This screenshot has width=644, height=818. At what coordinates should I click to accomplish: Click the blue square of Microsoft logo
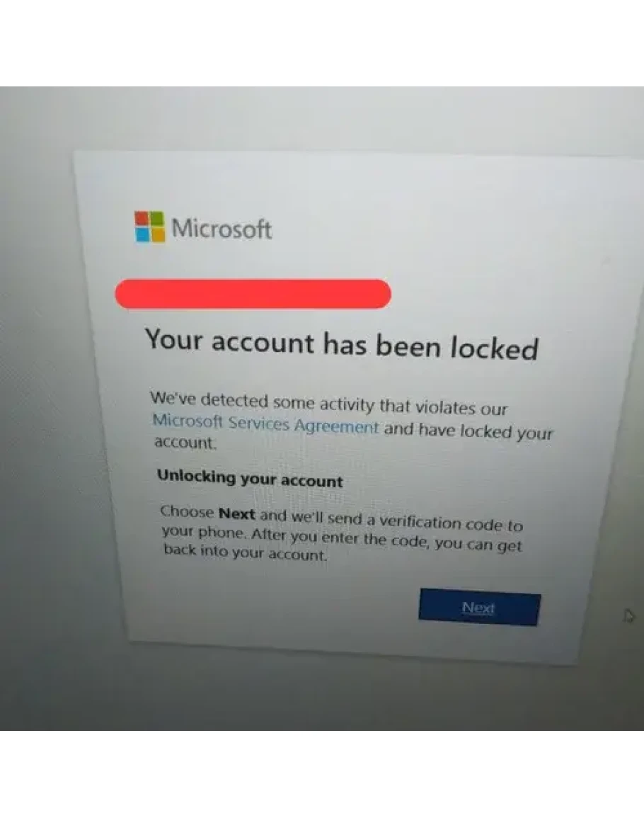[x=143, y=234]
